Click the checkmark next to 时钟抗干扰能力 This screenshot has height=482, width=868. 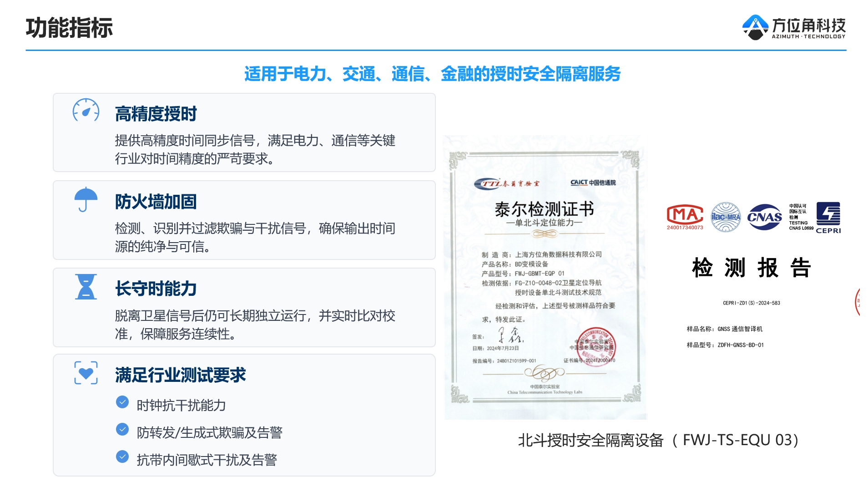pyautogui.click(x=122, y=402)
